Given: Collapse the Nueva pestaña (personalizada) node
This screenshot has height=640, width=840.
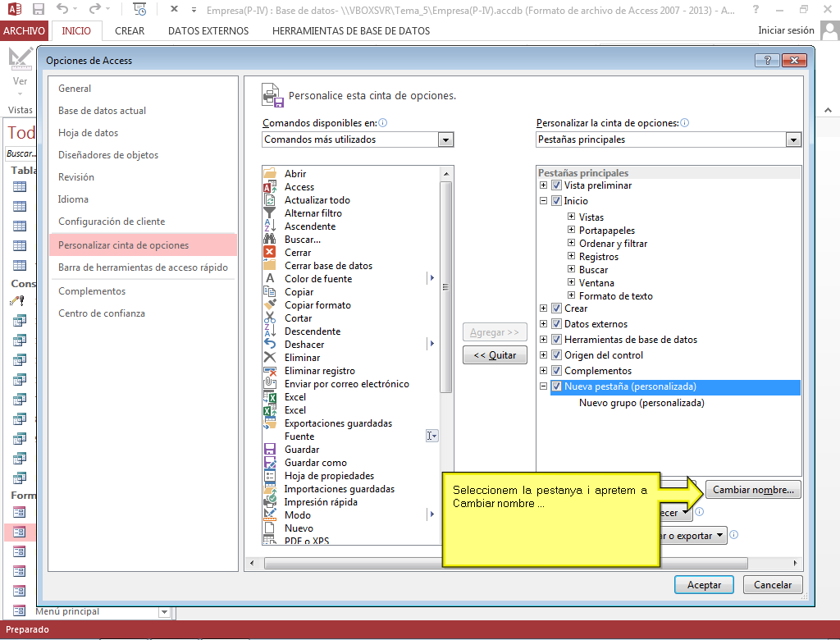Looking at the screenshot, I should tap(543, 386).
